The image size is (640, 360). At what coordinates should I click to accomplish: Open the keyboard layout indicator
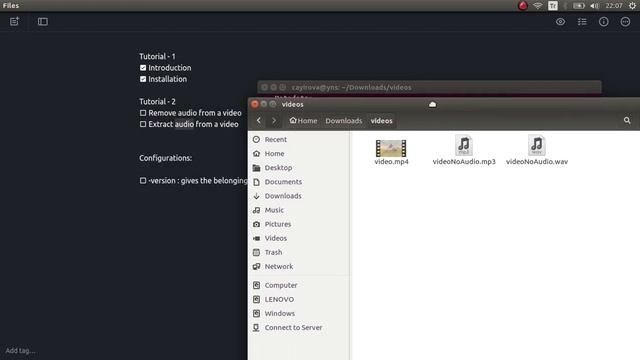(553, 6)
